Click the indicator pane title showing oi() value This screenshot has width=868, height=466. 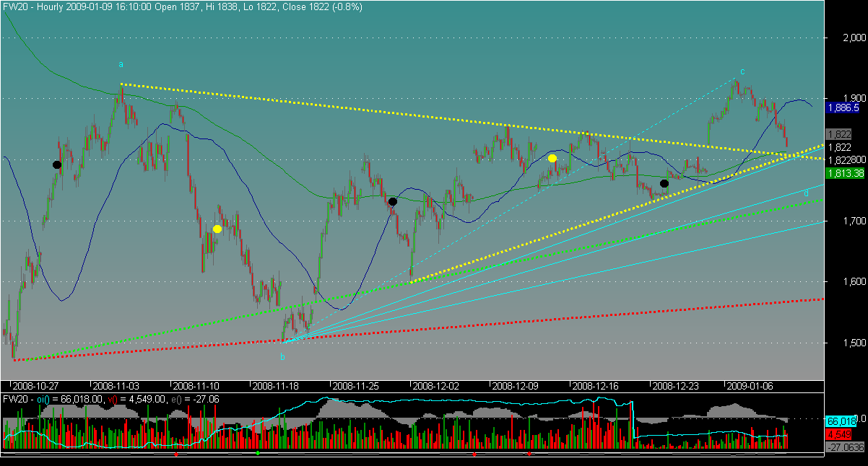pyautogui.click(x=111, y=398)
